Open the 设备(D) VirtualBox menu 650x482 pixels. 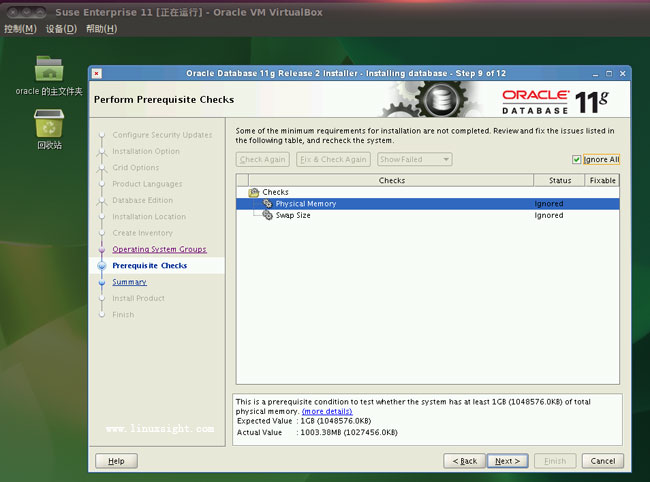61,29
